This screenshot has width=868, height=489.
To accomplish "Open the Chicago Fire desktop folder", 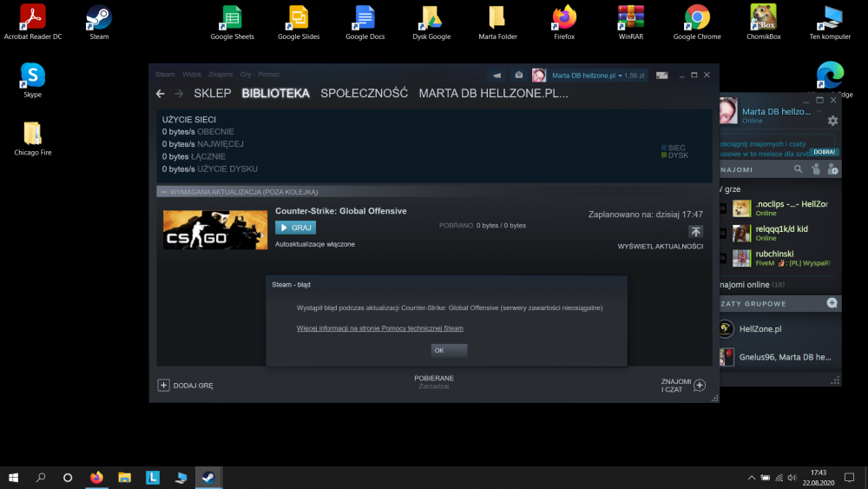I will click(33, 138).
